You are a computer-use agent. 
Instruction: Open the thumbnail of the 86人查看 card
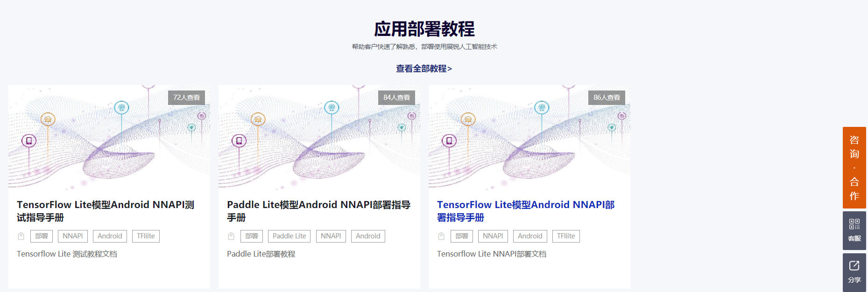pos(529,137)
